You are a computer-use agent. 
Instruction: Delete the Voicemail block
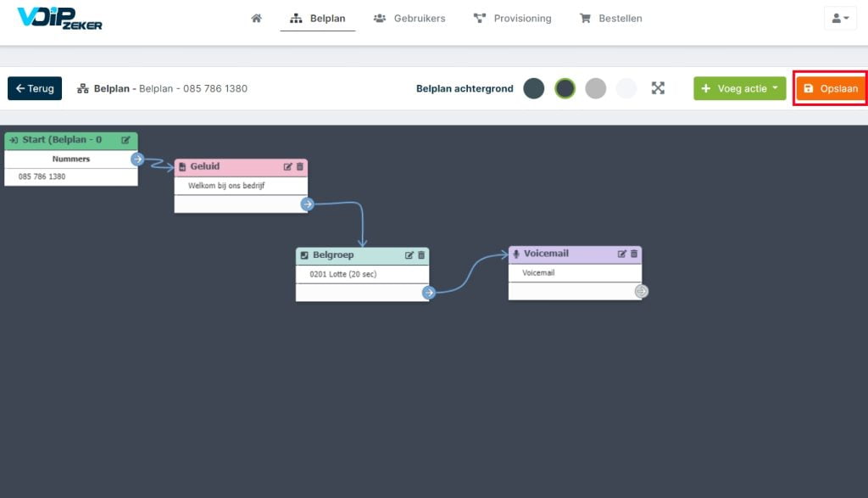[x=634, y=254]
